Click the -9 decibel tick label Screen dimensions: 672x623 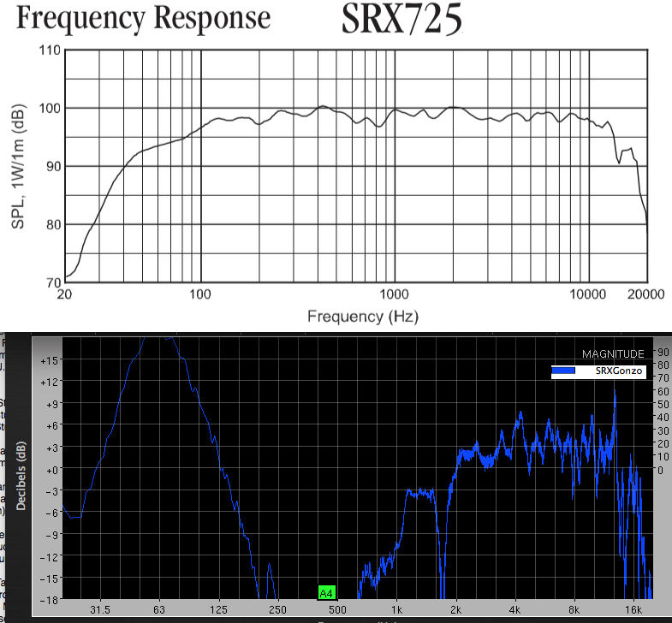pos(51,535)
